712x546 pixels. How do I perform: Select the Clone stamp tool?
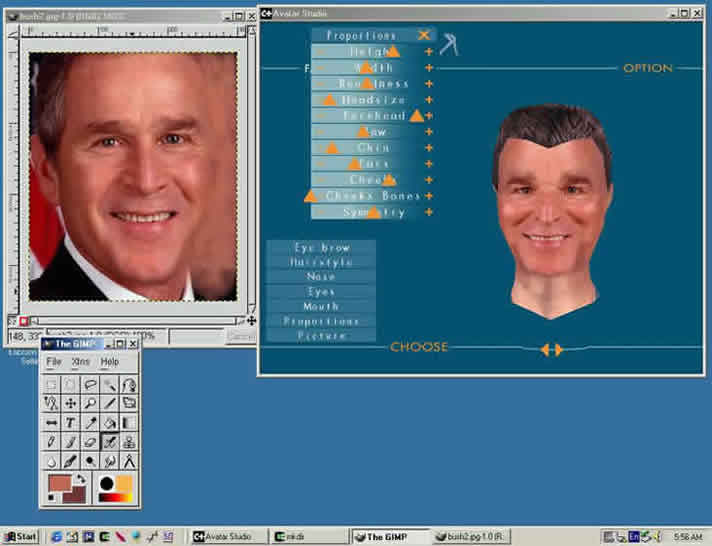coord(128,441)
